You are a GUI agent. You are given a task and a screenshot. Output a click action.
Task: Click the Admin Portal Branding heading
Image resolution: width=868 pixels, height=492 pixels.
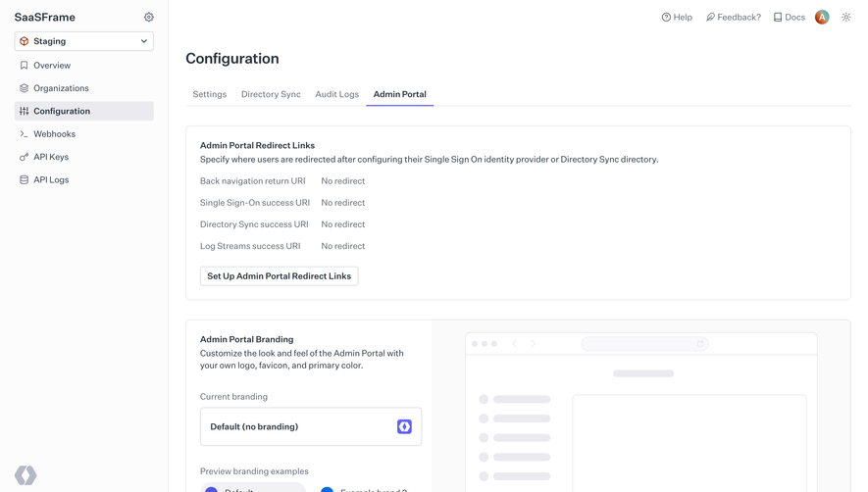(x=247, y=339)
